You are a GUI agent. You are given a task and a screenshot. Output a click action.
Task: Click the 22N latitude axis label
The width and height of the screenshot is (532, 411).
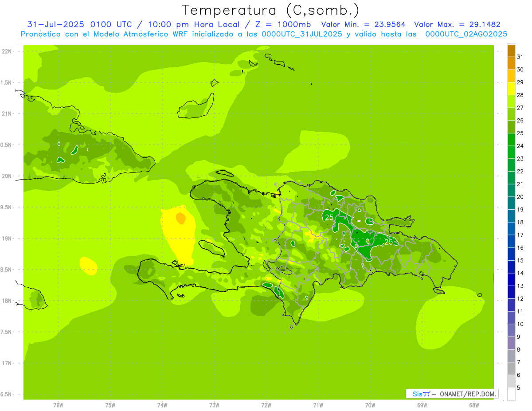point(7,51)
